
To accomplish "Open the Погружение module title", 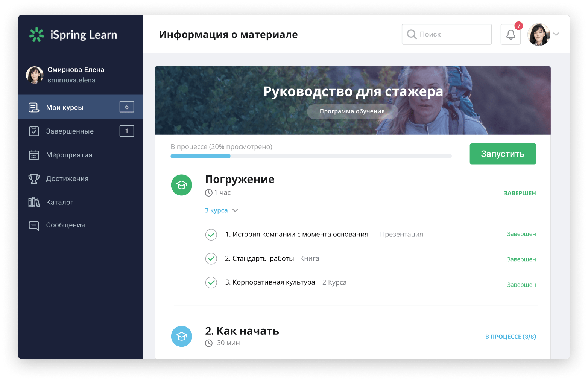I will click(x=240, y=179).
